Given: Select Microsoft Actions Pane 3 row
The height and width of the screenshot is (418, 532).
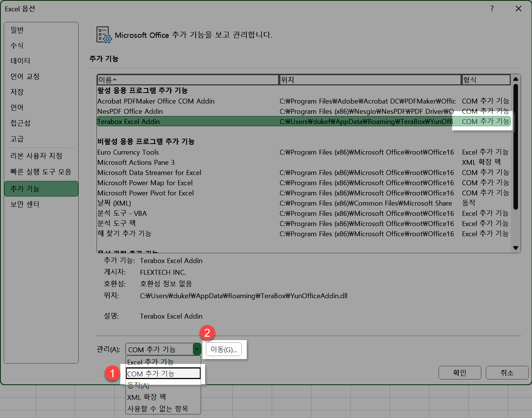Looking at the screenshot, I should [303, 162].
